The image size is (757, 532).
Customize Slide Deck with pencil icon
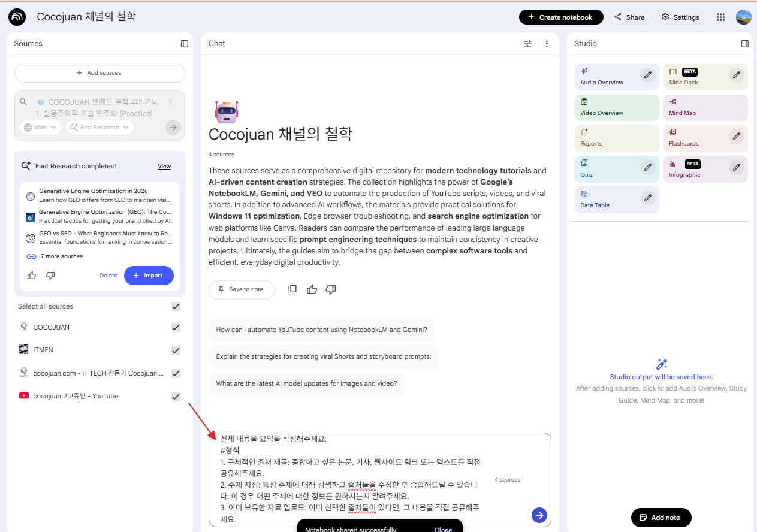(x=737, y=75)
